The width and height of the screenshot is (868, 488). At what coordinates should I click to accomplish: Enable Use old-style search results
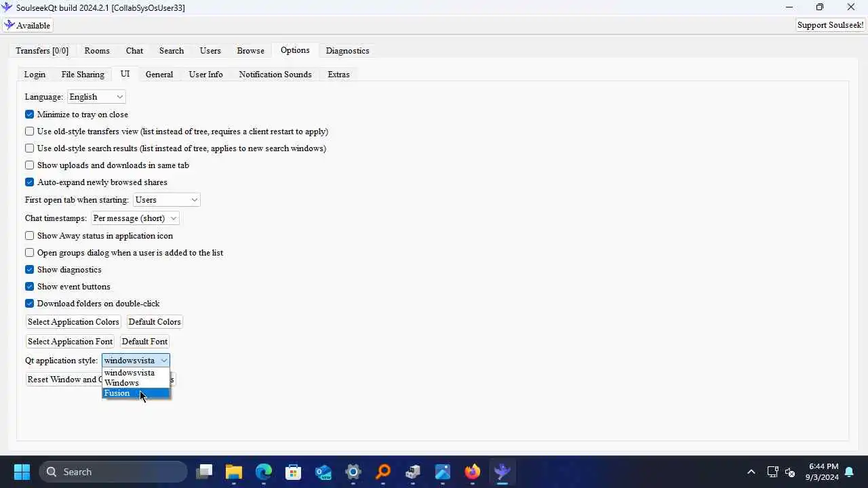(x=30, y=148)
